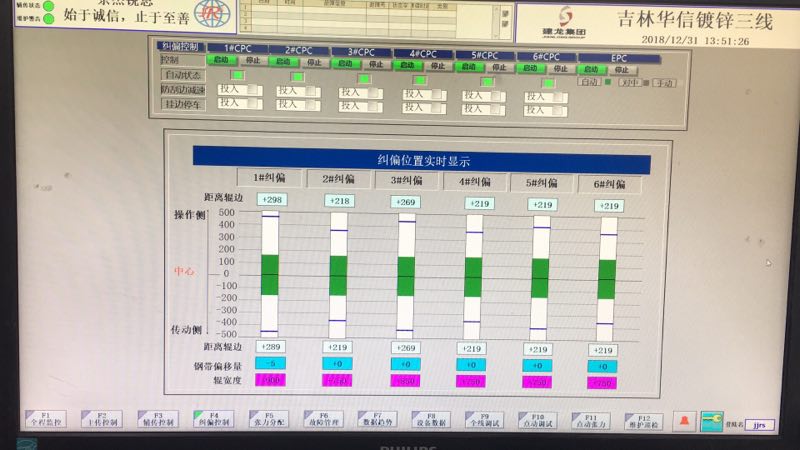Select EPC 手动 mode button
The height and width of the screenshot is (450, 800).
click(664, 83)
